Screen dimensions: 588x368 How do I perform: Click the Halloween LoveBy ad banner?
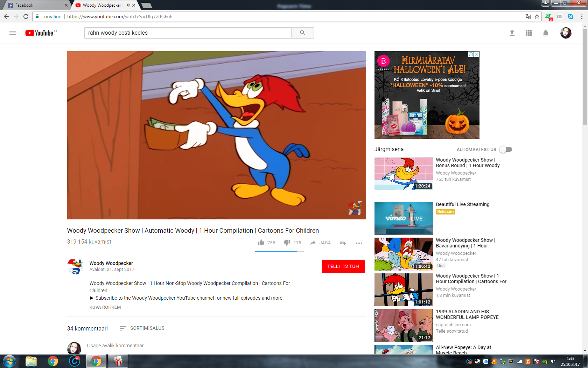(x=427, y=95)
